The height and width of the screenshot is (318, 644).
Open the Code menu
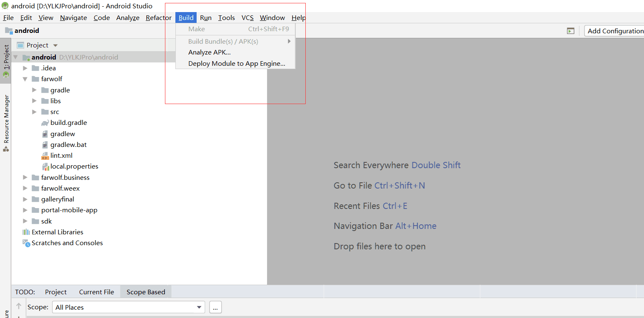pos(102,17)
